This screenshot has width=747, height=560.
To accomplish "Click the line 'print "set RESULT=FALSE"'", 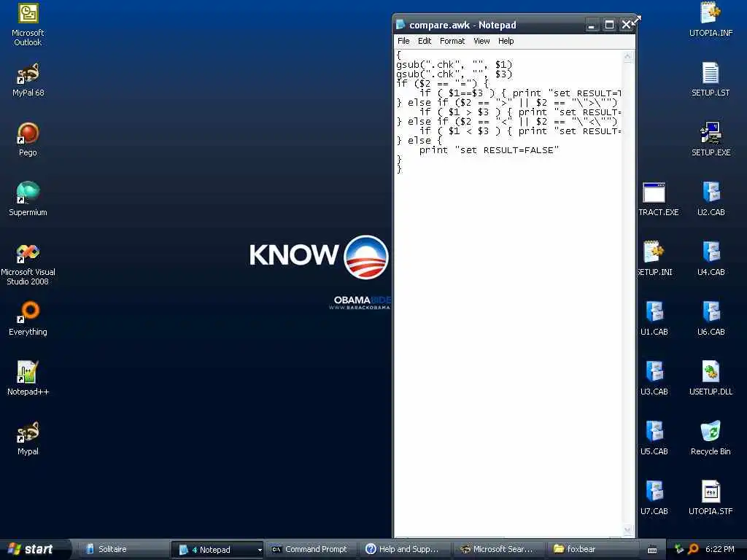I will pos(489,150).
